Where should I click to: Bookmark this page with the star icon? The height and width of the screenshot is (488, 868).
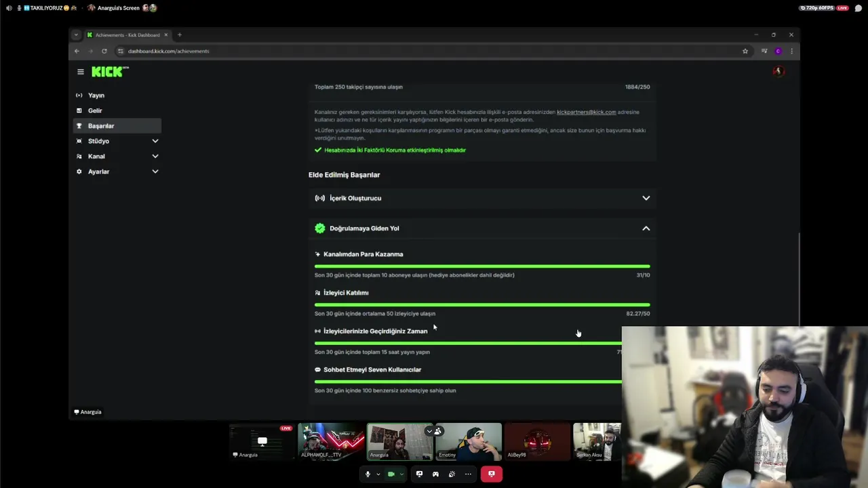745,51
